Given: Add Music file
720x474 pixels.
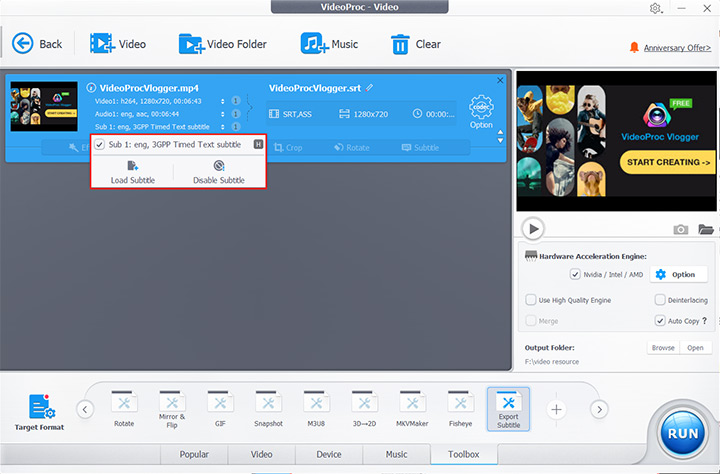Looking at the screenshot, I should [x=329, y=44].
